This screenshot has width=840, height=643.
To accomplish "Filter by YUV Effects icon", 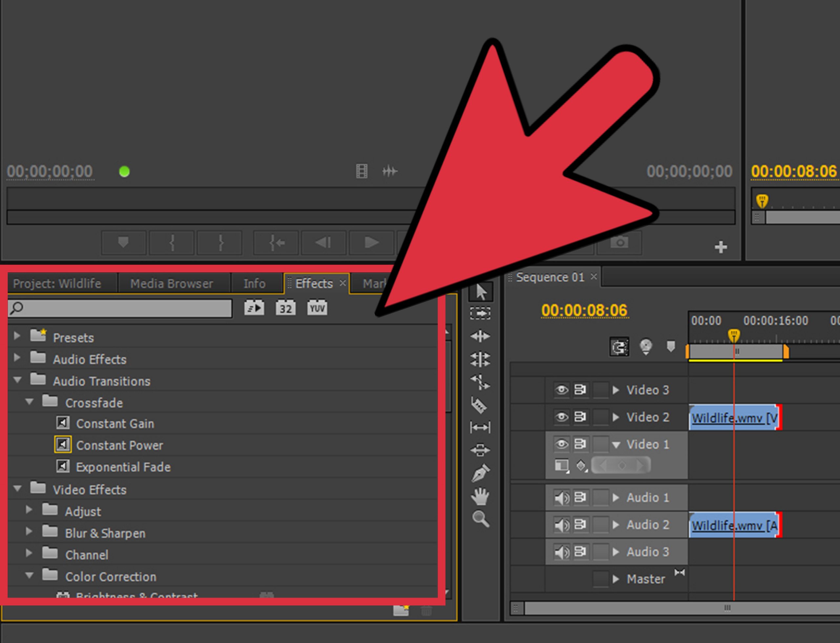I will pos(317,308).
